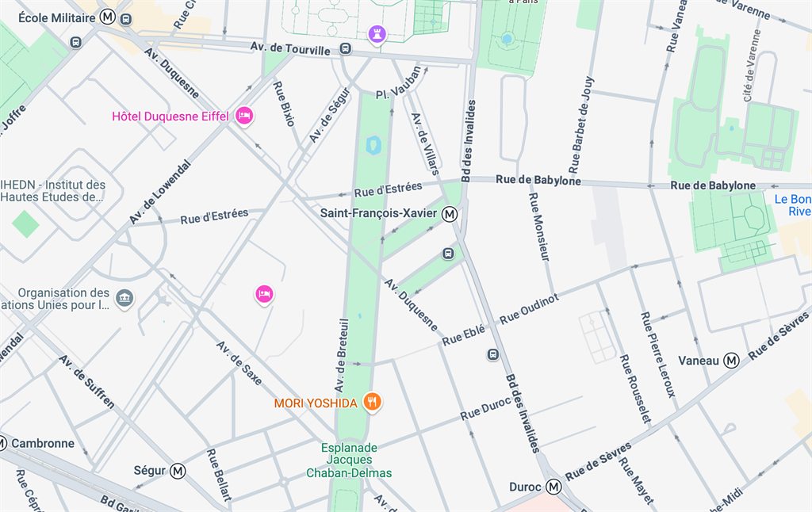Select the Hôtel Duquesne Eiffel hotel pin
The height and width of the screenshot is (512, 812).
(x=244, y=116)
